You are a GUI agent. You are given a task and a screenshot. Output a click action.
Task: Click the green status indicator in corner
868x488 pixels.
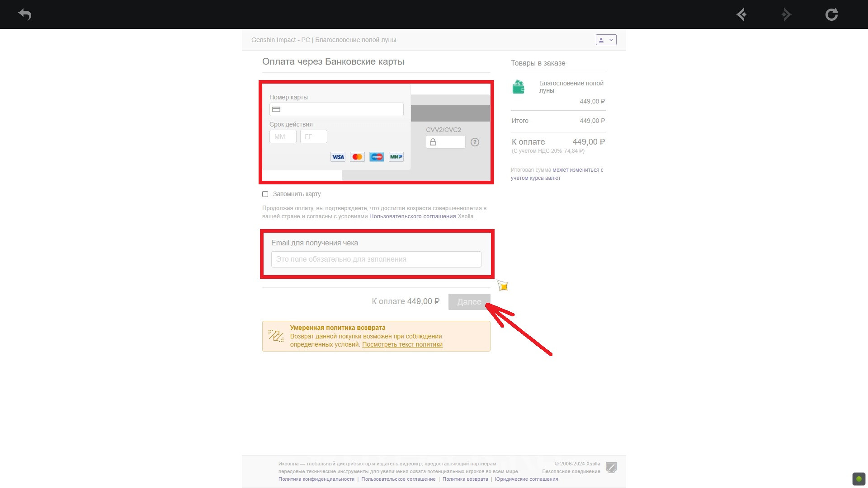[x=859, y=479]
